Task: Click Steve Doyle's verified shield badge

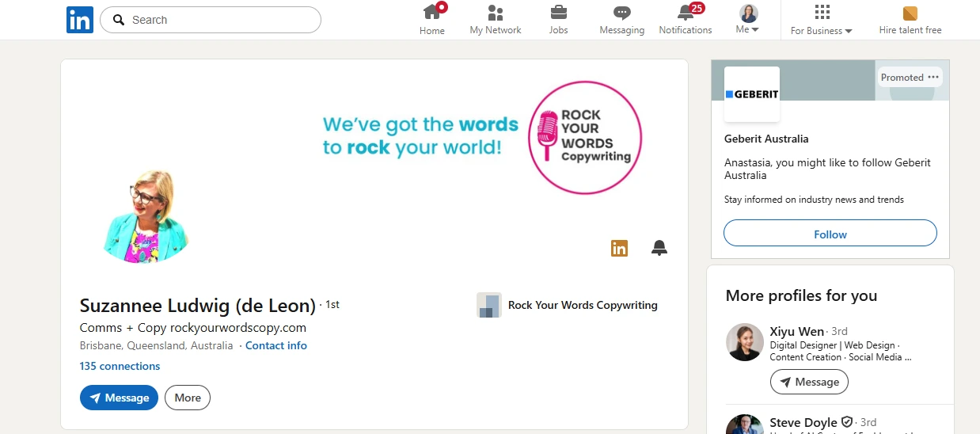Action: tap(846, 422)
